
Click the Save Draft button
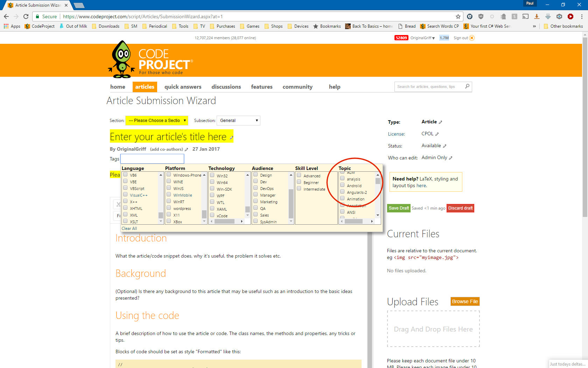point(399,208)
